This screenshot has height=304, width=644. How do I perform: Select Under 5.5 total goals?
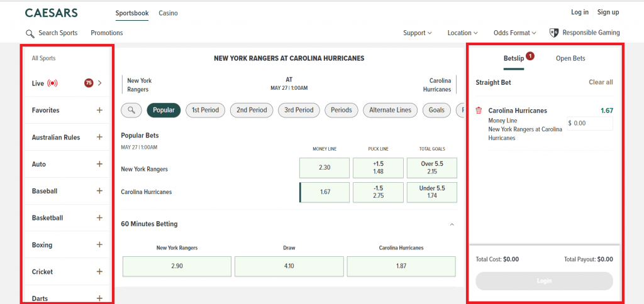(432, 192)
